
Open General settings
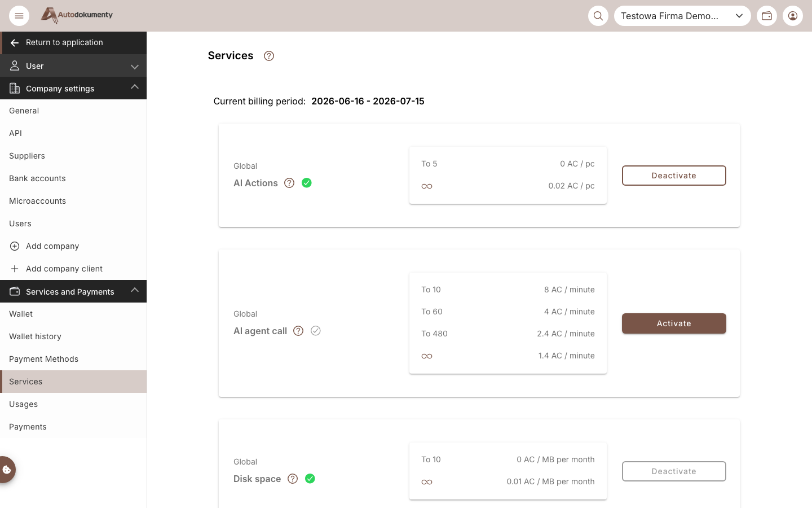pyautogui.click(x=73, y=111)
